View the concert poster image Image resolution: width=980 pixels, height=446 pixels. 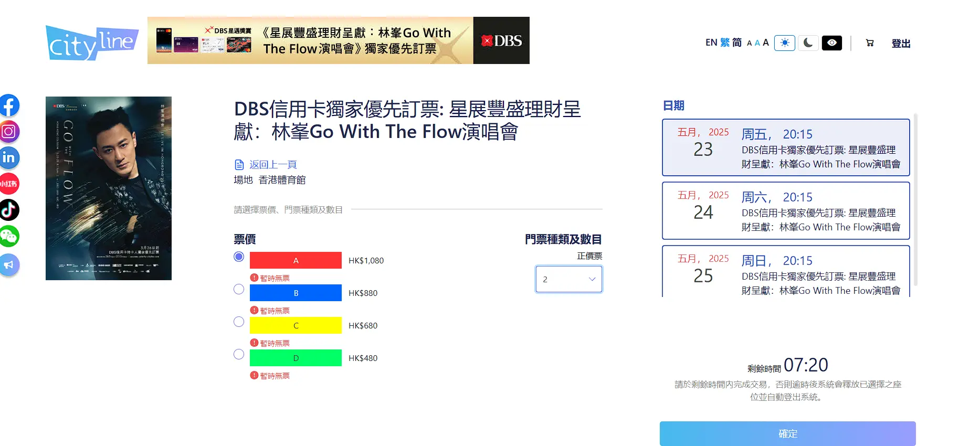pyautogui.click(x=109, y=188)
